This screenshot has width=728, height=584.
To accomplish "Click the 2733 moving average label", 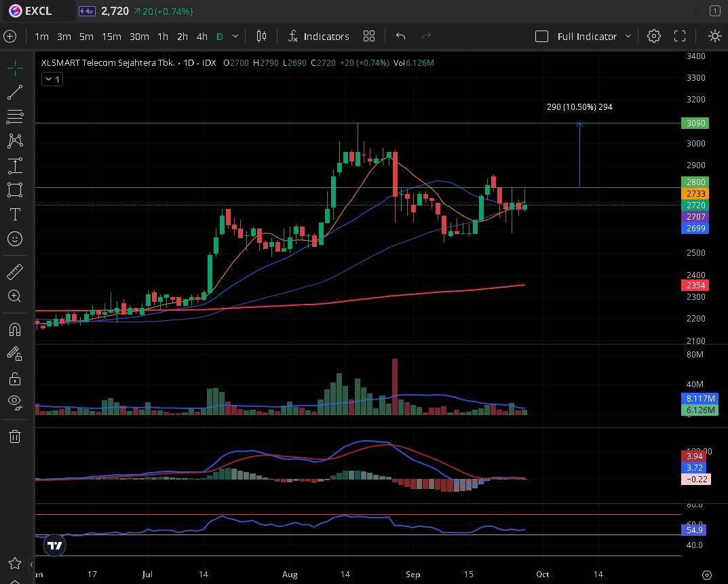I will (x=695, y=193).
